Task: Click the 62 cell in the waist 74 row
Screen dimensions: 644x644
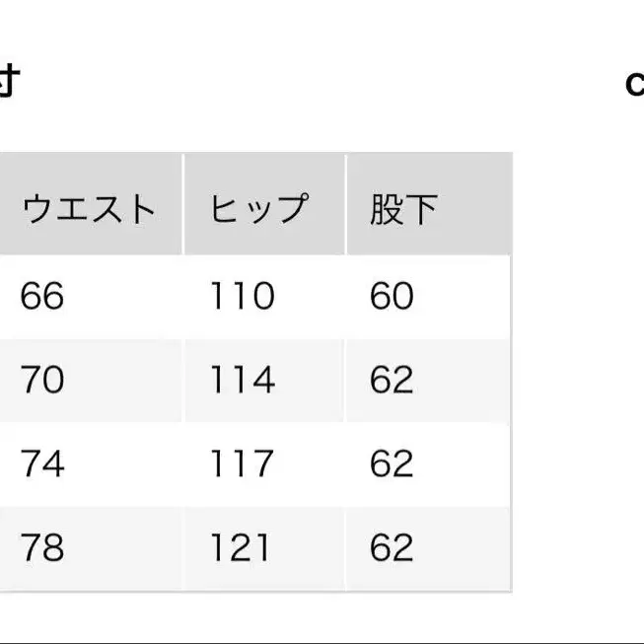Action: tap(392, 464)
